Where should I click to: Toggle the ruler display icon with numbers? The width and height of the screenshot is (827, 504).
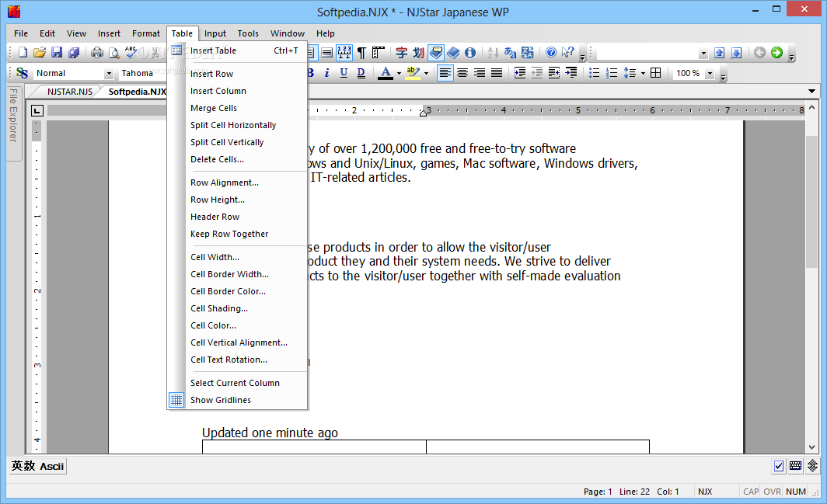344,52
